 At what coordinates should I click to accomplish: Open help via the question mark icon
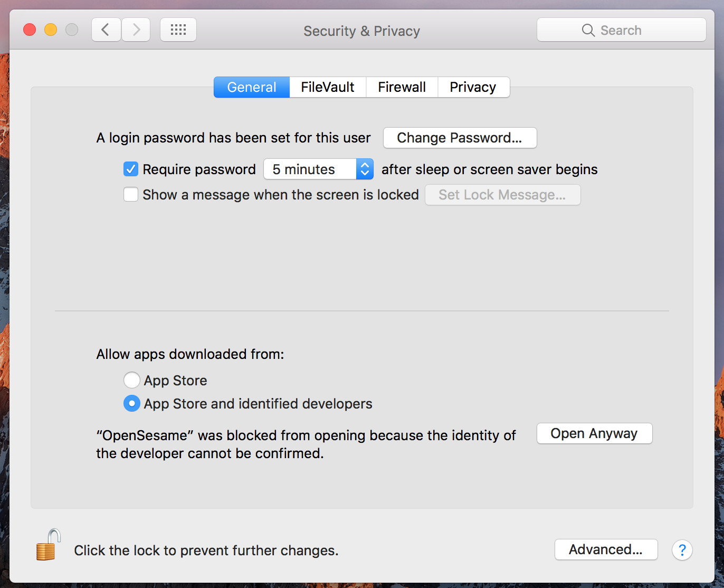682,549
